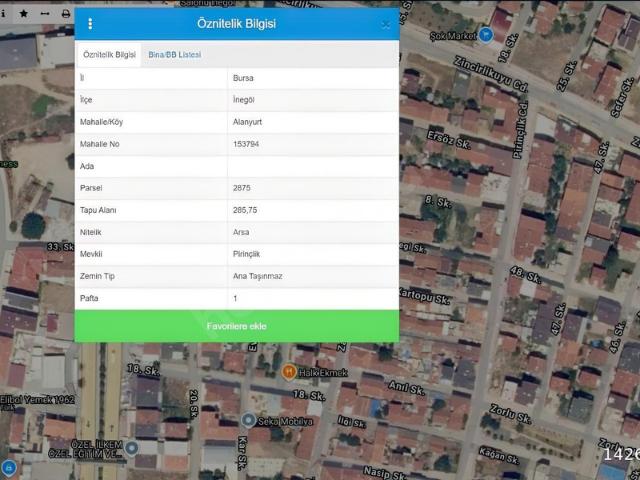Click the Kağan Sk. street label
640x480 pixels.
click(x=499, y=456)
